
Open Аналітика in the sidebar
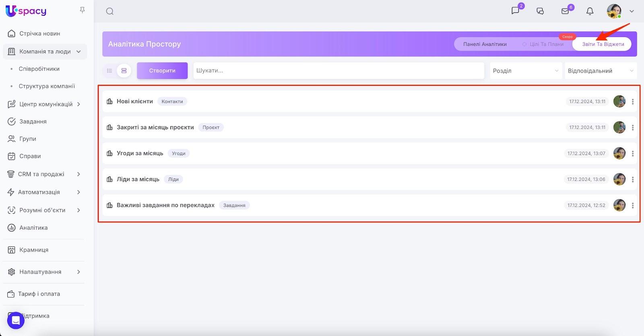[33, 228]
